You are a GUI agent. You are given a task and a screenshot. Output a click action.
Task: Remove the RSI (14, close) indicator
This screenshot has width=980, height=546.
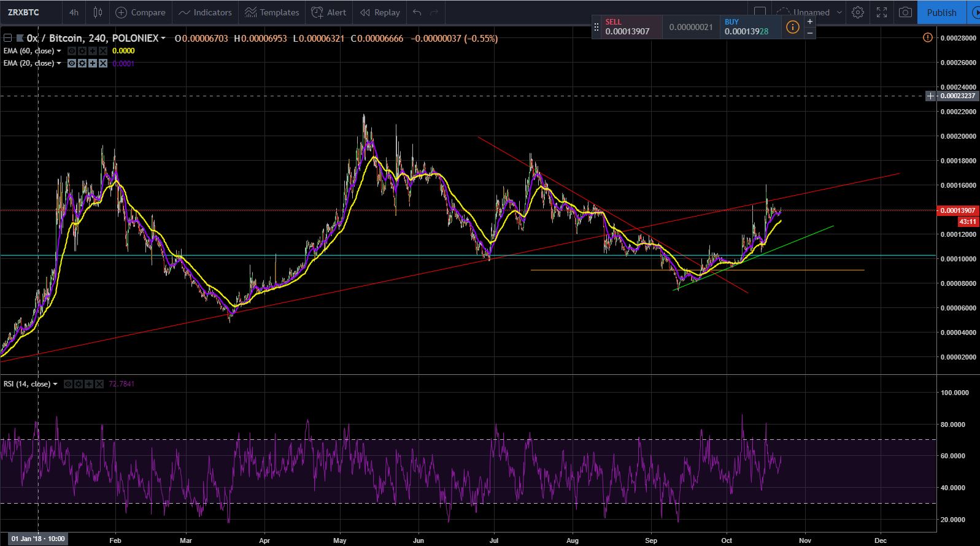click(x=100, y=384)
